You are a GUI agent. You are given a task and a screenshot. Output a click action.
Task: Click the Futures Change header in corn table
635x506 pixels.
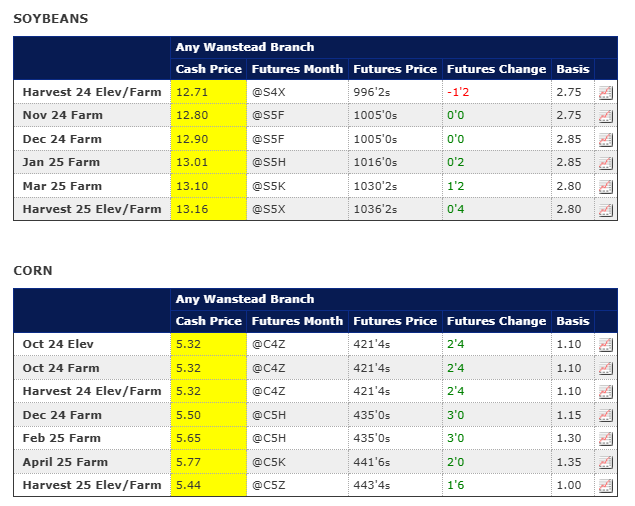coord(496,321)
